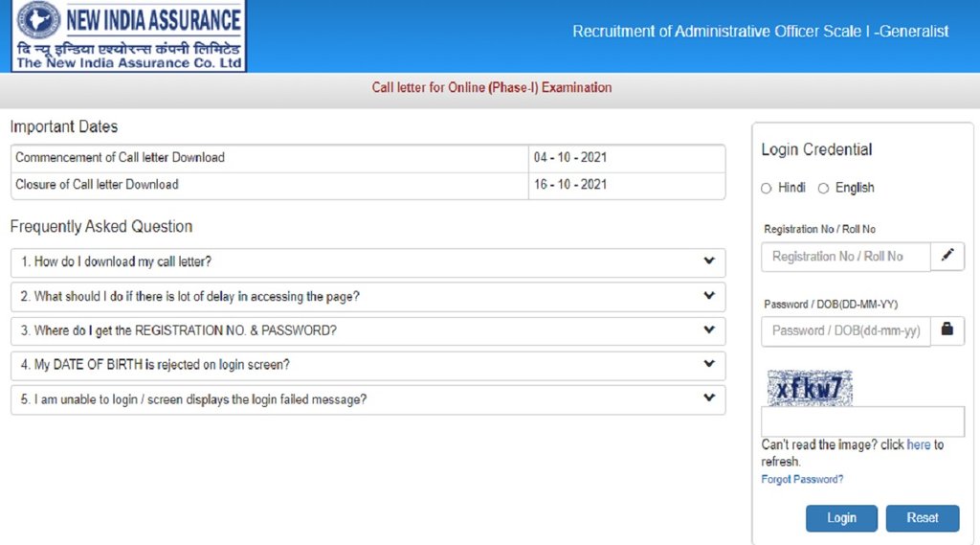This screenshot has width=980, height=545.
Task: Click 'Call letter for Online (Phase-I) Examination' heading
Action: tap(492, 87)
